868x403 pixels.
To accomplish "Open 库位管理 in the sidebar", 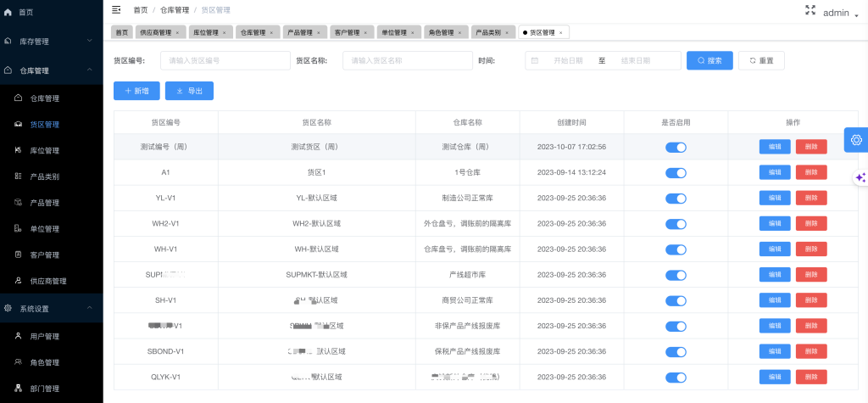I will tap(44, 150).
